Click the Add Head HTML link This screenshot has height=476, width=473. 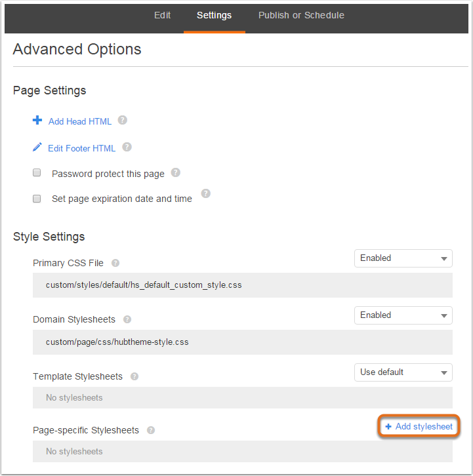[80, 121]
